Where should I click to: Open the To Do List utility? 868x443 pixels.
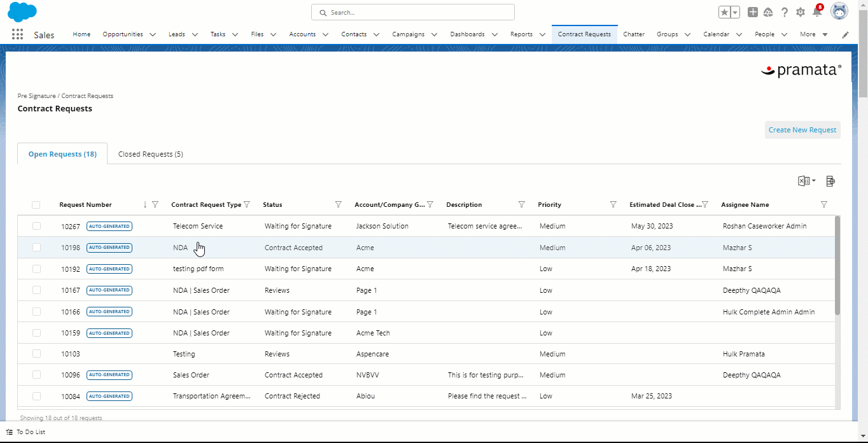pyautogui.click(x=26, y=432)
